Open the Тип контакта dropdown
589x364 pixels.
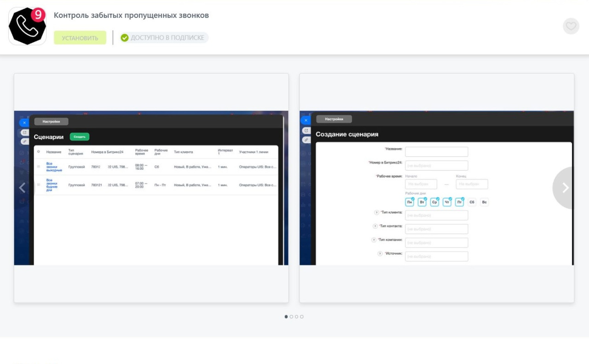pyautogui.click(x=436, y=229)
